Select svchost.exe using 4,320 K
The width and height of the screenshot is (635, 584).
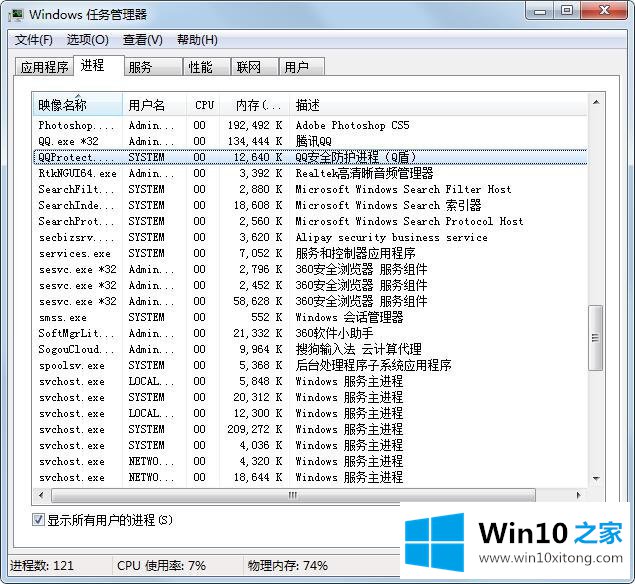coord(310,461)
